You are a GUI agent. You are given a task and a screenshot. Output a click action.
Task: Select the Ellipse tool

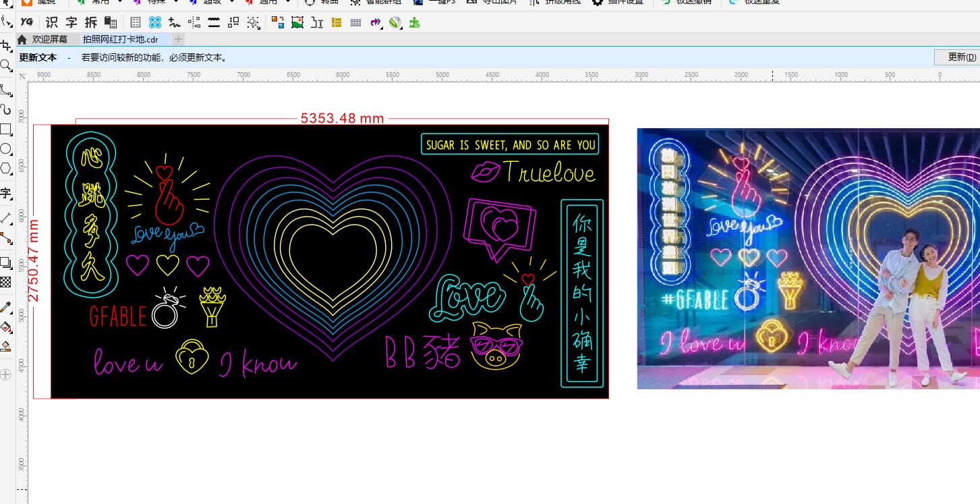(5, 148)
